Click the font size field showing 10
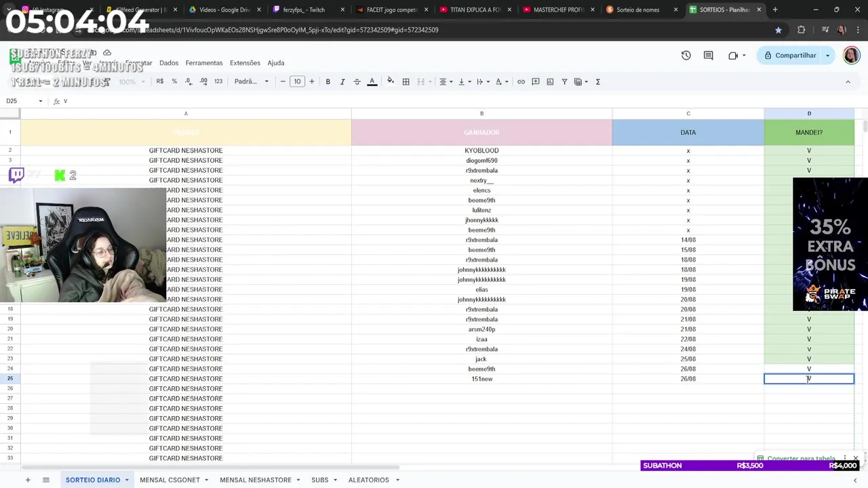This screenshot has width=868, height=488. (x=297, y=81)
